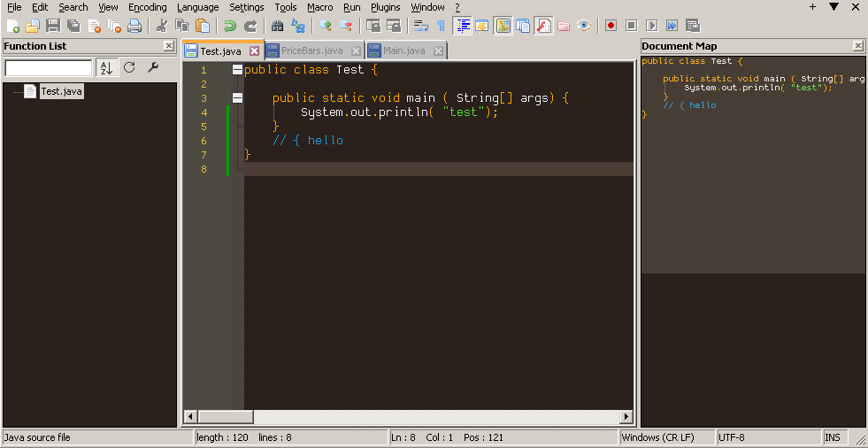This screenshot has height=448, width=868.
Task: Click the Zoom Out magnifier icon
Action: (x=346, y=26)
